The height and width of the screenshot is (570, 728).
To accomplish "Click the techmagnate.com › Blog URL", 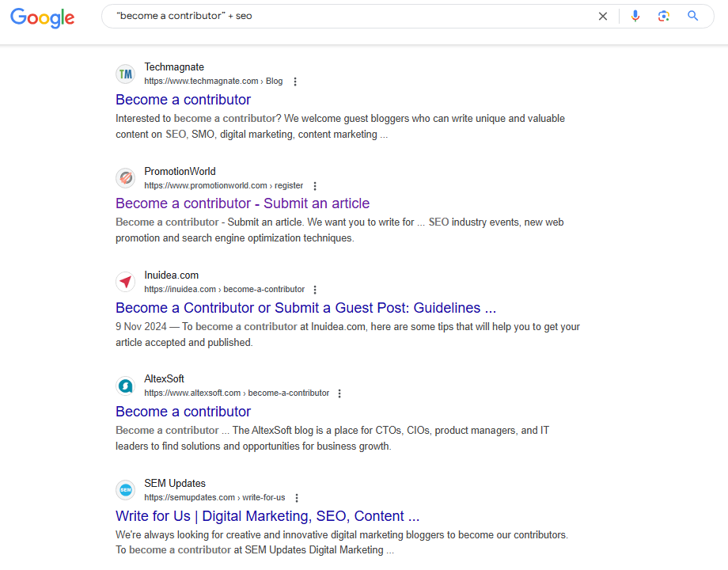I will (213, 82).
